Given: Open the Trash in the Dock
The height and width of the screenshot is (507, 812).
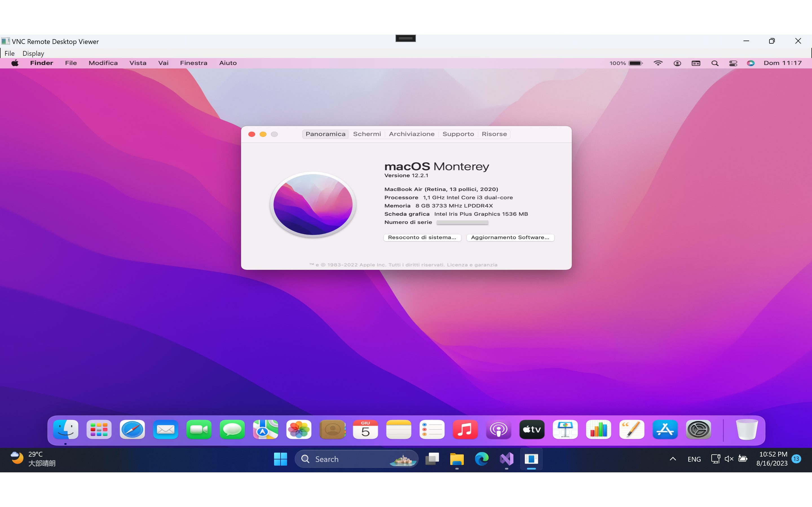Looking at the screenshot, I should [747, 430].
